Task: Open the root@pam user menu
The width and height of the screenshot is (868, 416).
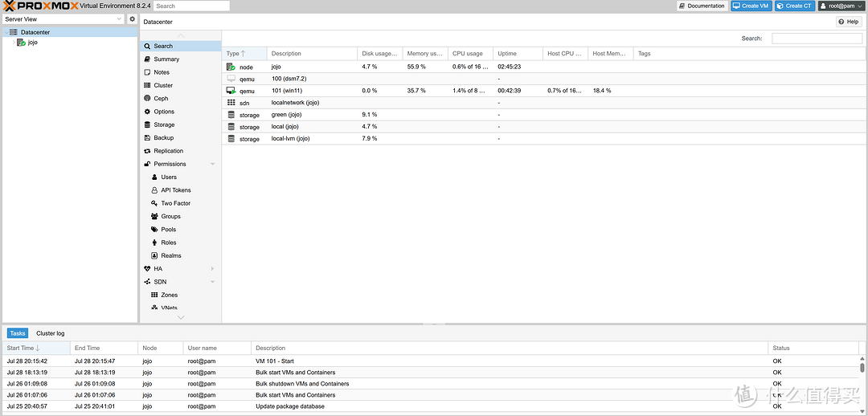Action: (x=841, y=6)
